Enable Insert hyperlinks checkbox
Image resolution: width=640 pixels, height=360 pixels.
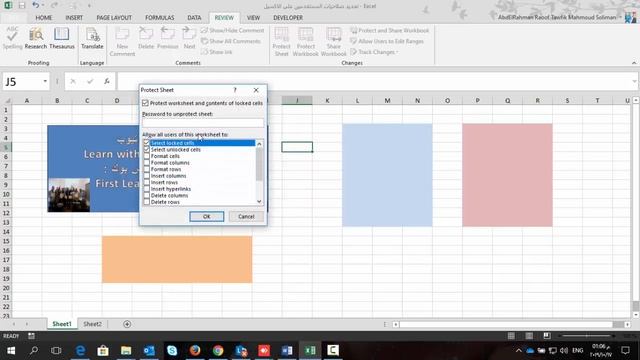(147, 189)
